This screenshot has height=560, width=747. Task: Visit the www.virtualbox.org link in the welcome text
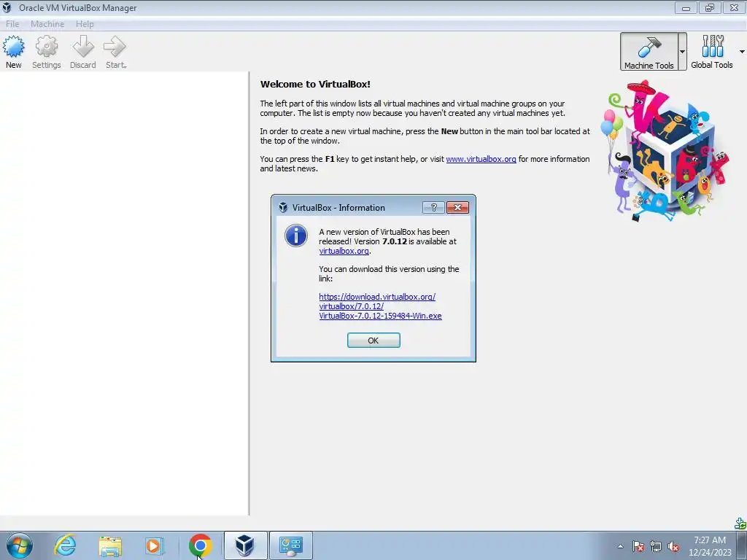(x=481, y=159)
